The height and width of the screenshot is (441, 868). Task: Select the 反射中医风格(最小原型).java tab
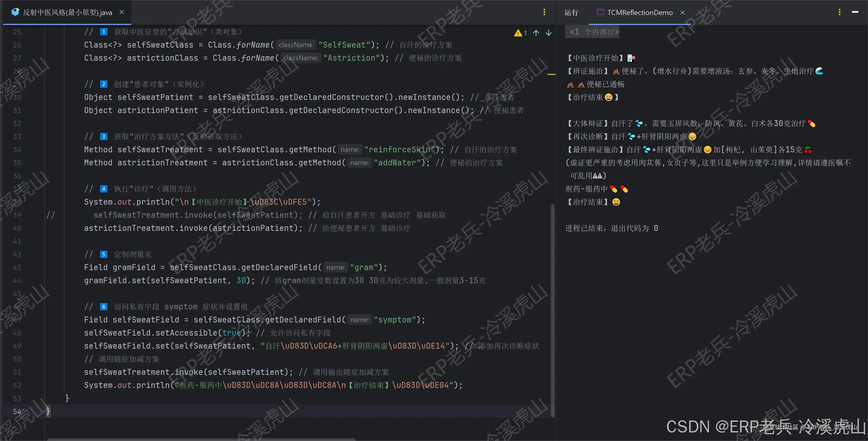(67, 12)
